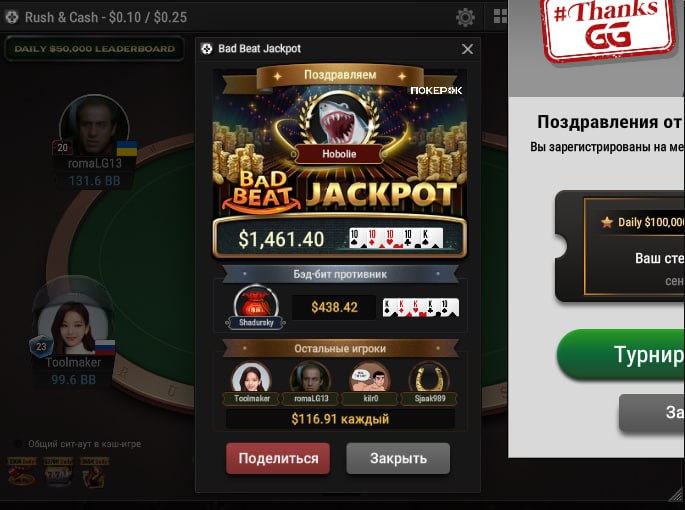Click the gray button below the Турнир button

pos(652,413)
